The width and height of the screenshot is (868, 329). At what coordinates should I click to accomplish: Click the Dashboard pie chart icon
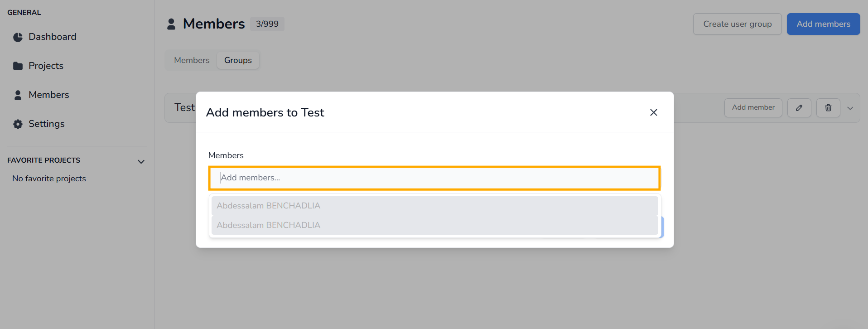18,37
